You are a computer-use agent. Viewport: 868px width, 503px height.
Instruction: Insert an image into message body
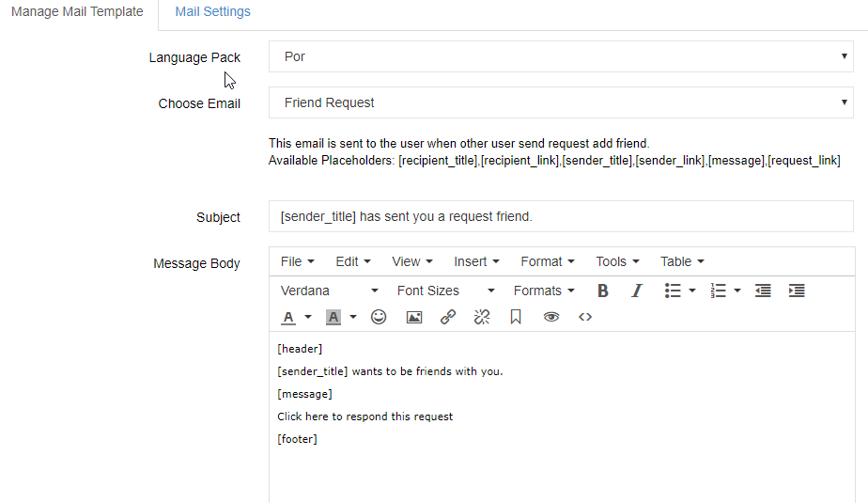point(414,317)
